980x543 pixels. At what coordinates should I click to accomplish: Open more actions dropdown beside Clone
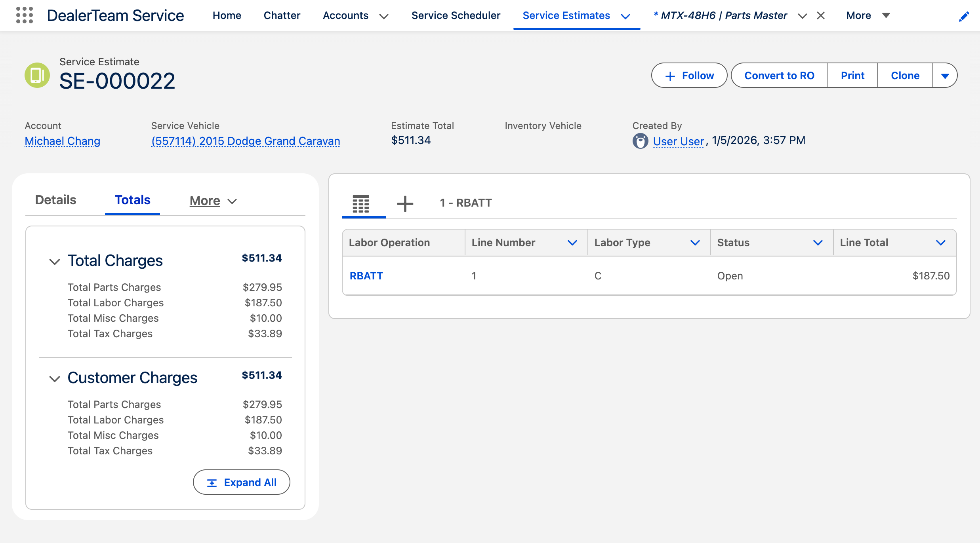(x=945, y=75)
